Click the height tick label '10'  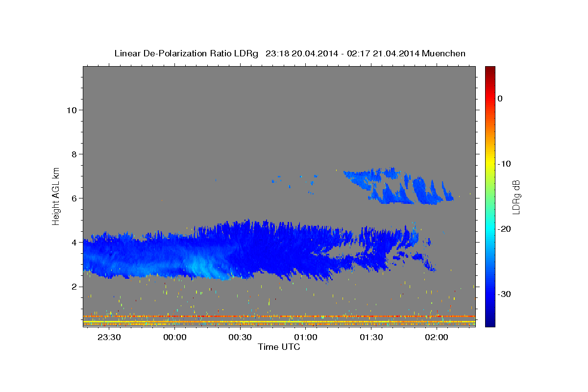[x=71, y=110]
